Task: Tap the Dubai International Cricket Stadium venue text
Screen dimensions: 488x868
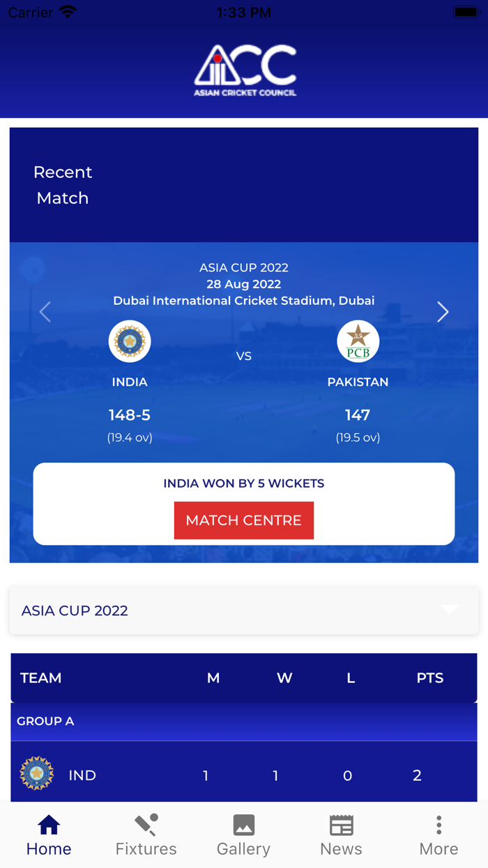Action: pos(244,301)
